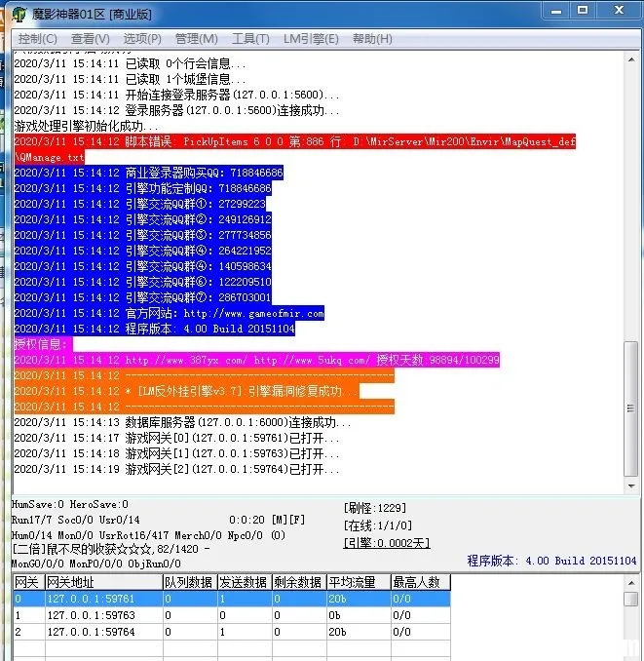Open the 查看(V) menu
The width and height of the screenshot is (644, 661).
(x=91, y=39)
